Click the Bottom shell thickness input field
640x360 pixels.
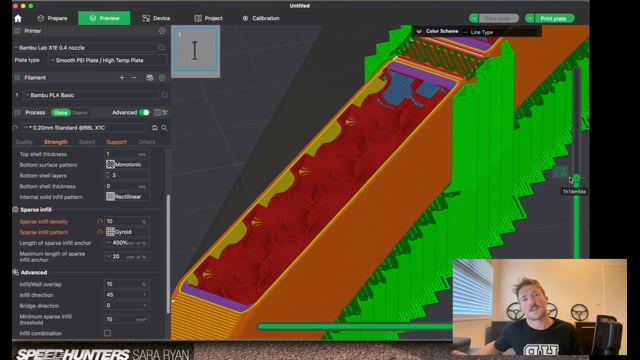(127, 186)
